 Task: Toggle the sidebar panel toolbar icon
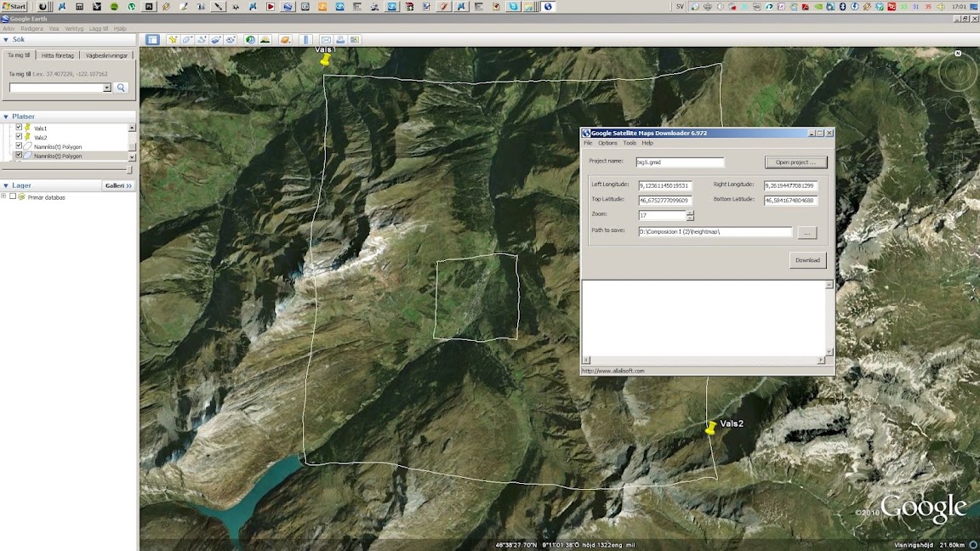(152, 39)
